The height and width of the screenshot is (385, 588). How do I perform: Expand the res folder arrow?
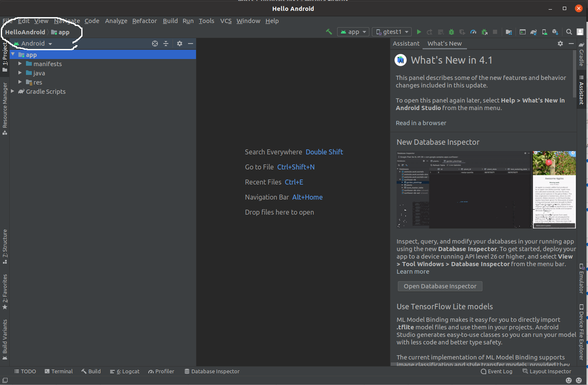click(x=20, y=82)
